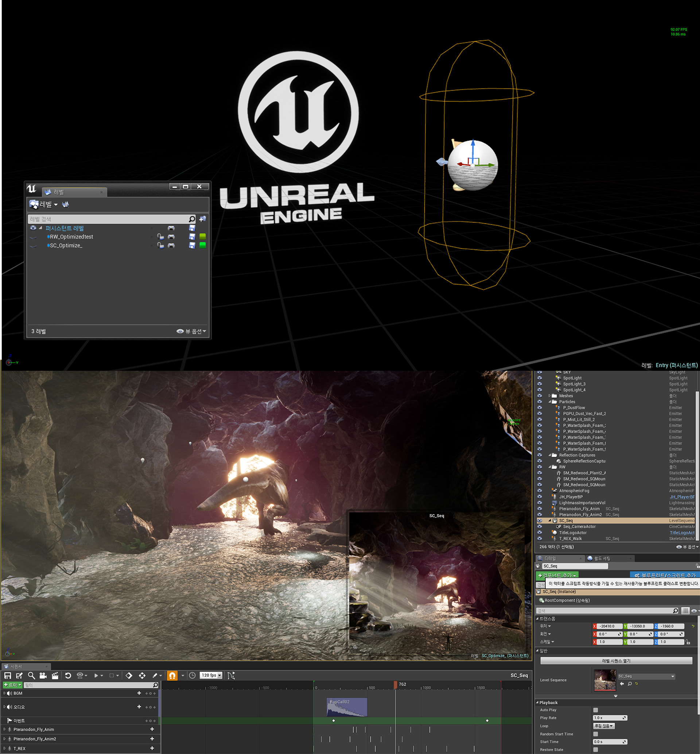Image resolution: width=700 pixels, height=754 pixels.
Task: Click the gamepad icon on RW_Optimizedtest row
Action: (171, 237)
